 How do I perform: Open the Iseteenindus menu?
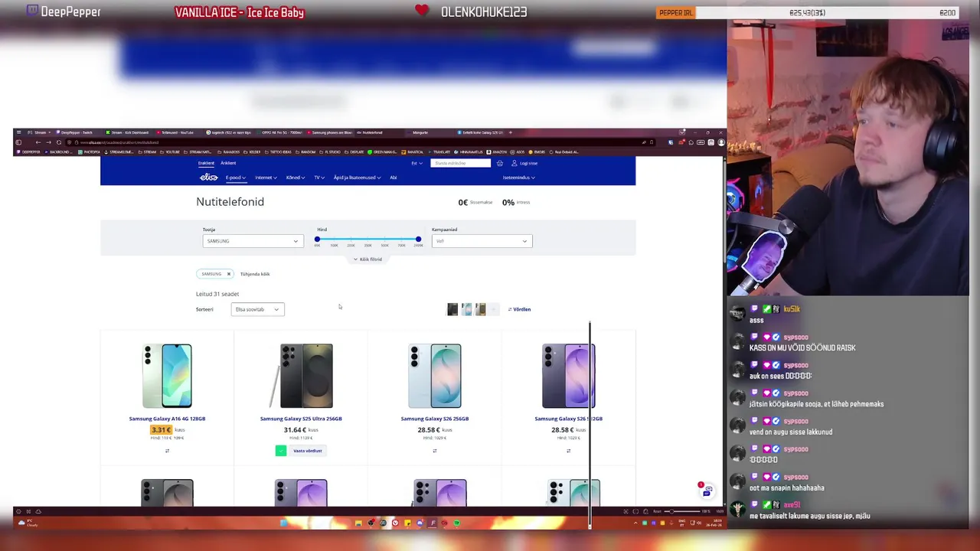click(x=519, y=178)
